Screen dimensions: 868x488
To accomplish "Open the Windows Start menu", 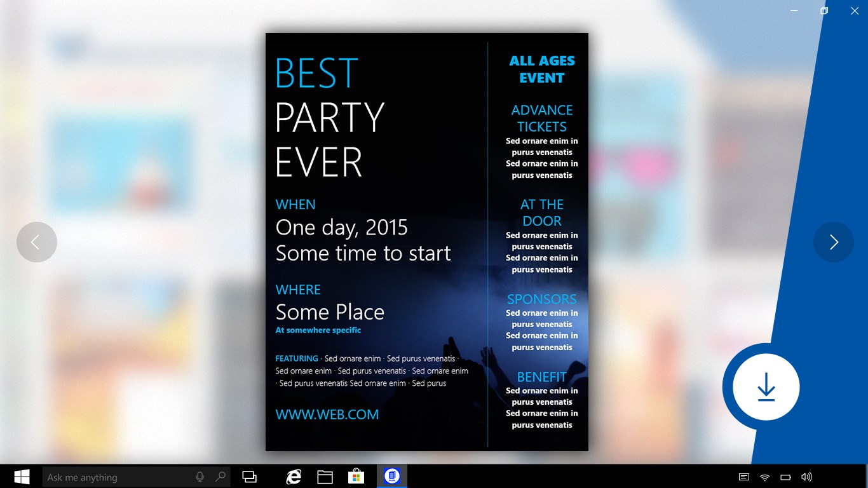I will tap(21, 477).
